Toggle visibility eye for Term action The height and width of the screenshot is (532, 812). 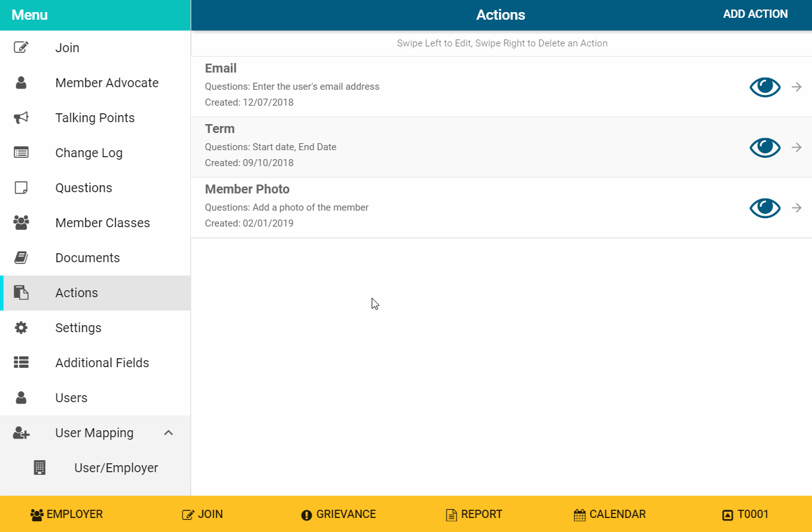764,148
